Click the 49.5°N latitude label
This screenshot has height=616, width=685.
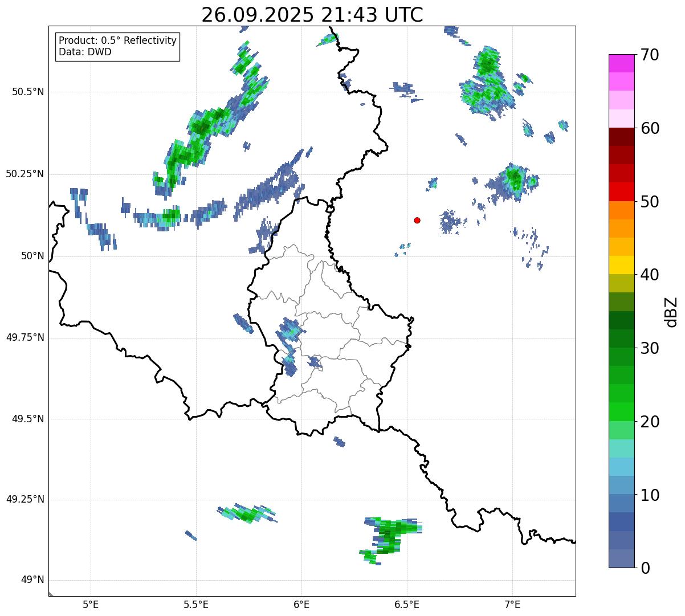[x=28, y=419]
